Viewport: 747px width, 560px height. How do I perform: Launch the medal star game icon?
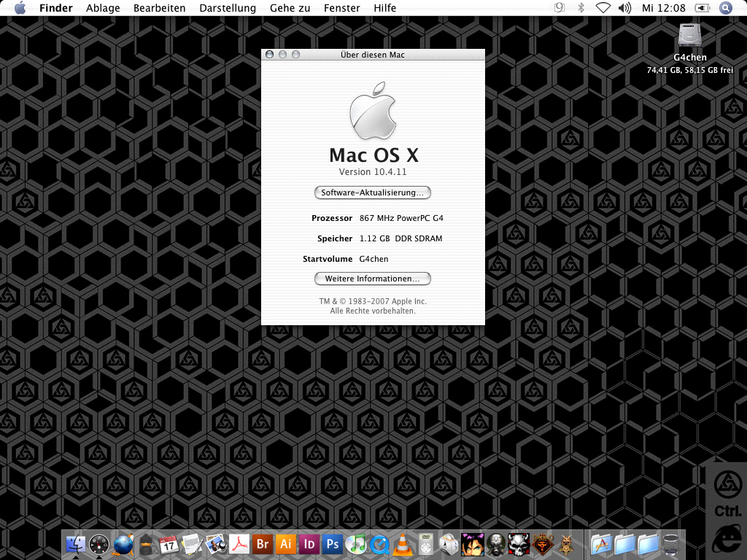coord(565,544)
